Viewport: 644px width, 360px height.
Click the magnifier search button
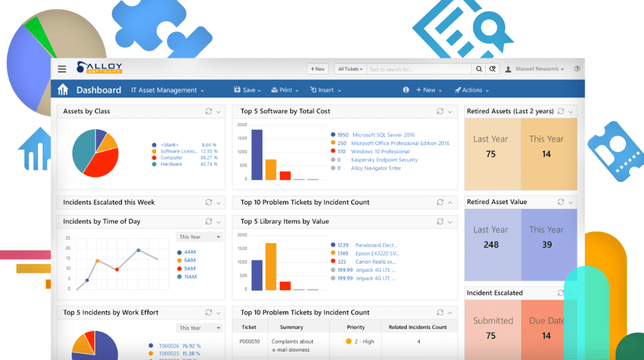click(478, 69)
